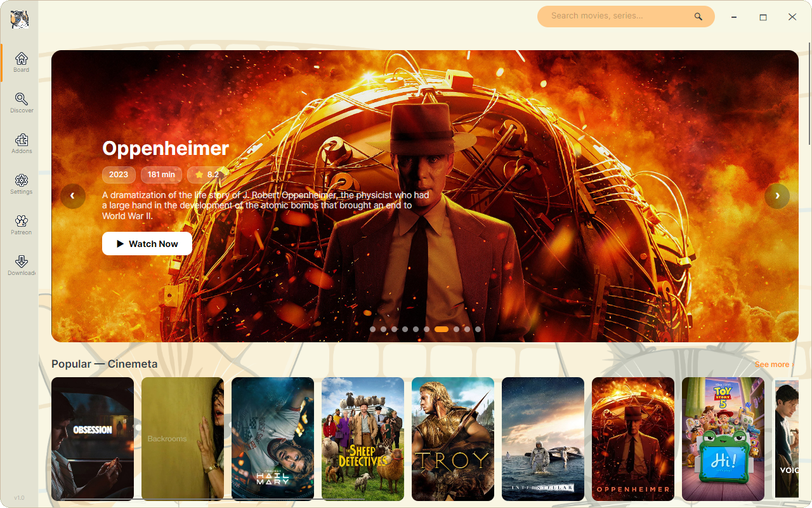Maximize the application window
Image resolution: width=812 pixels, height=508 pixels.
click(763, 17)
